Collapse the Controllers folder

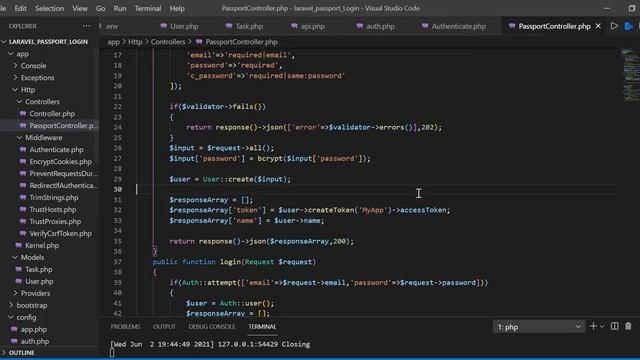coord(42,102)
